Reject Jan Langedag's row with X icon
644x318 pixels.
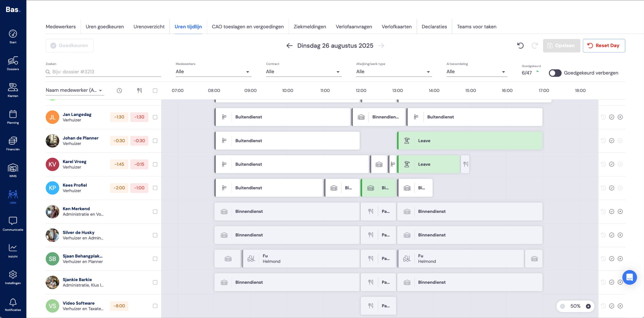click(x=620, y=117)
